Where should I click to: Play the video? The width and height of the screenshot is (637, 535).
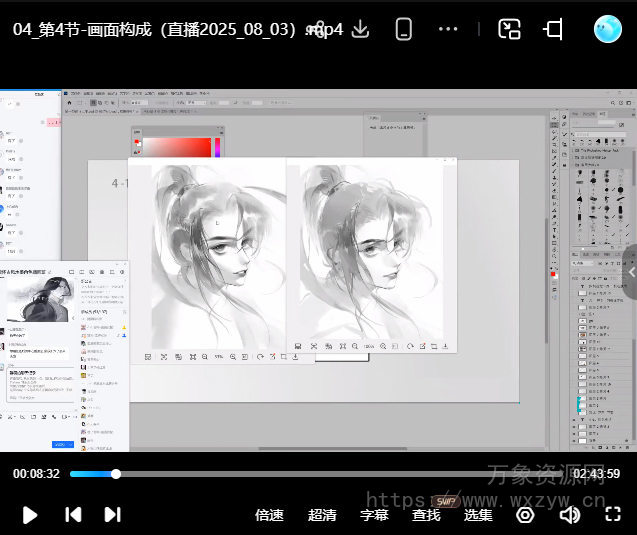[30, 515]
